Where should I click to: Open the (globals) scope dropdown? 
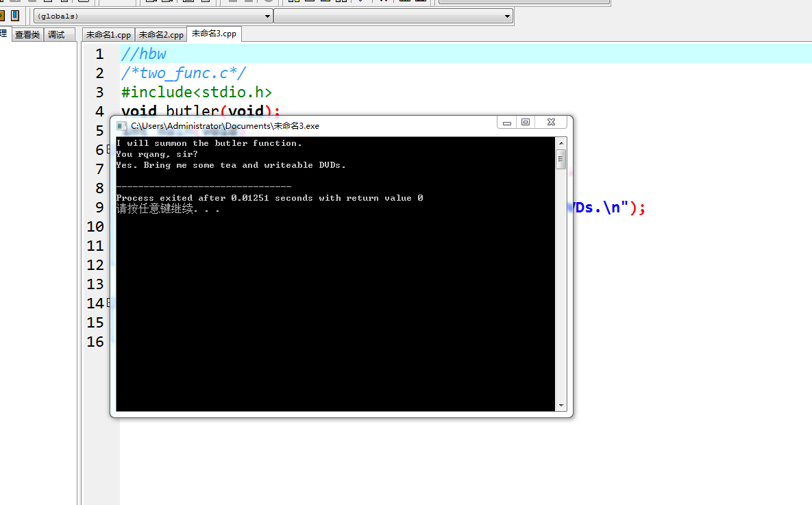[153, 16]
